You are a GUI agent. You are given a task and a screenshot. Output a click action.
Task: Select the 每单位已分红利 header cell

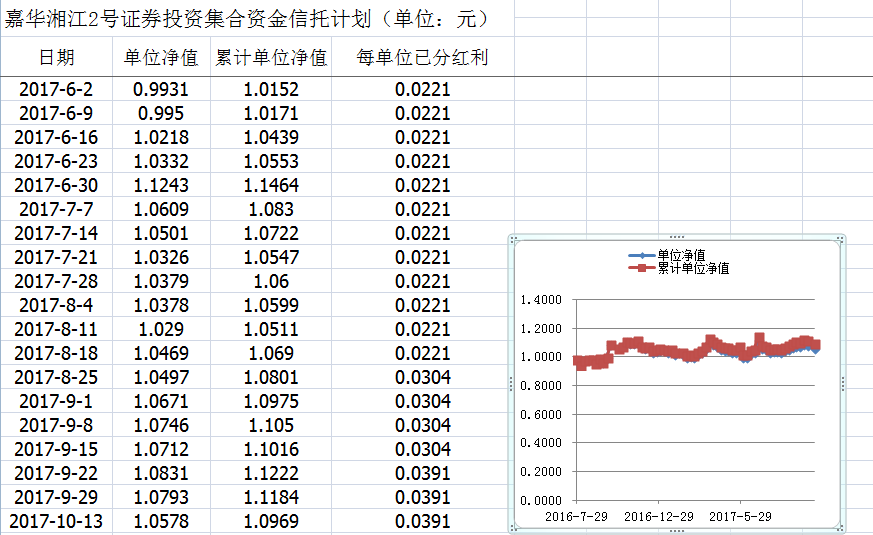pos(422,58)
